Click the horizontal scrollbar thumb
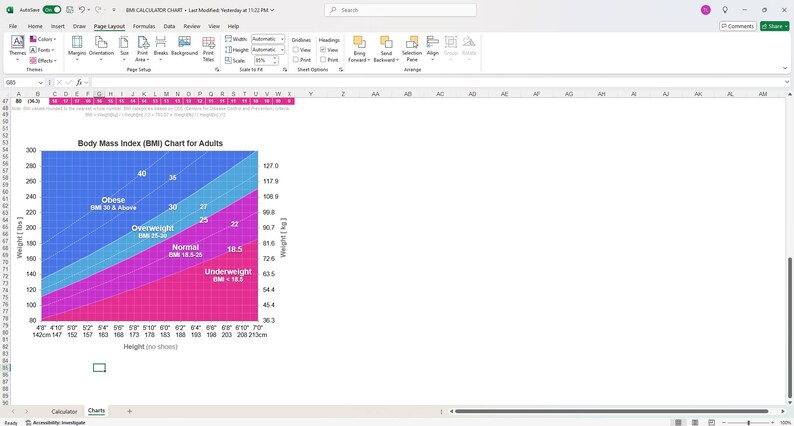Image resolution: width=794 pixels, height=426 pixels. pyautogui.click(x=612, y=411)
